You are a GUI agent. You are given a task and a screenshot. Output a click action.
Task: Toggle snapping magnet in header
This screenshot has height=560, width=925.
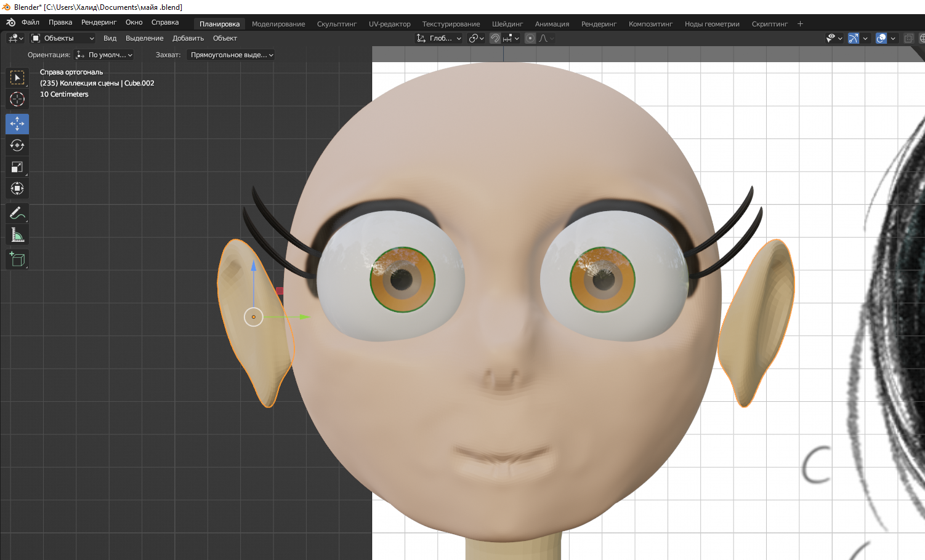[495, 38]
